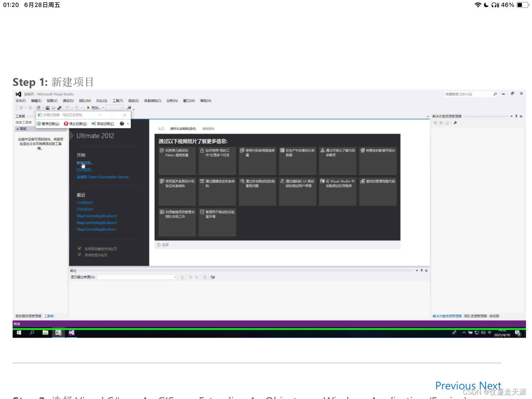Screen dimensions: 532x399
Task: Toggle 'Close page after project load' checkbox
Action: tap(79, 248)
